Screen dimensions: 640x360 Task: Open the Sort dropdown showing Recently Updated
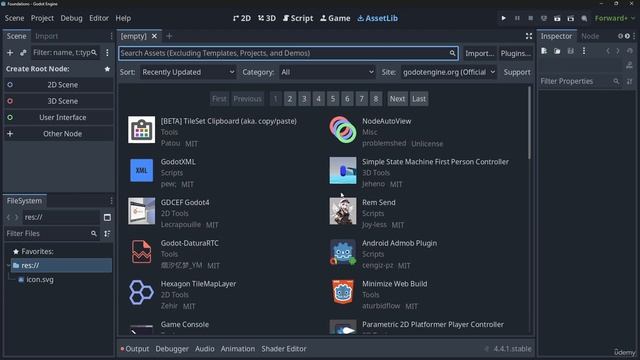(188, 72)
